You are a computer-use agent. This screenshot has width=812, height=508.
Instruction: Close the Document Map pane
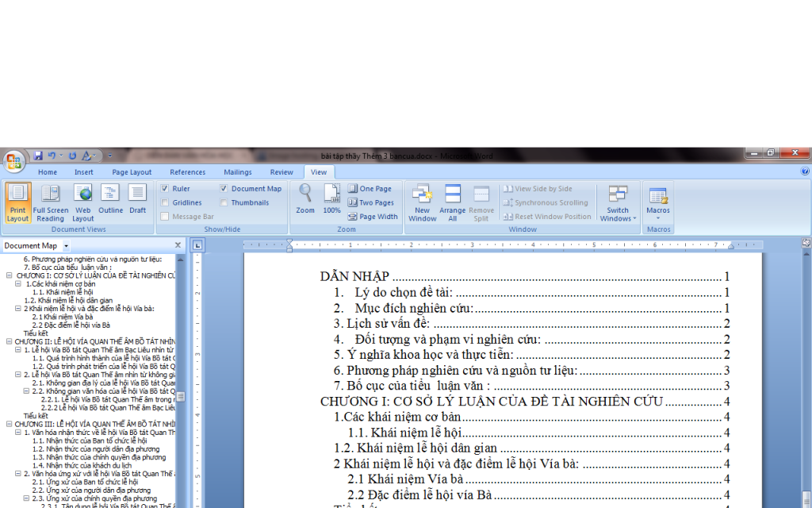tap(178, 246)
